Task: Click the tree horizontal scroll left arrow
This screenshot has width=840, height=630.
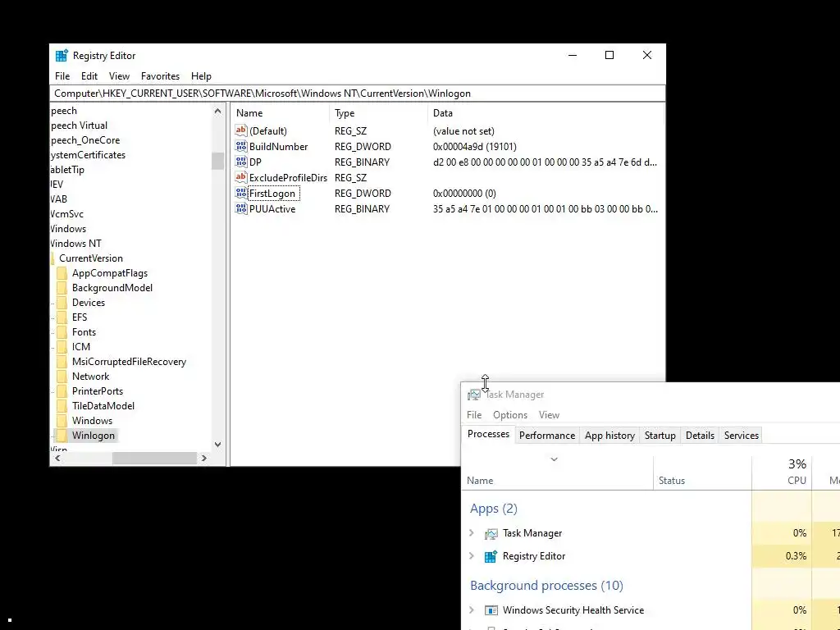Action: point(57,458)
